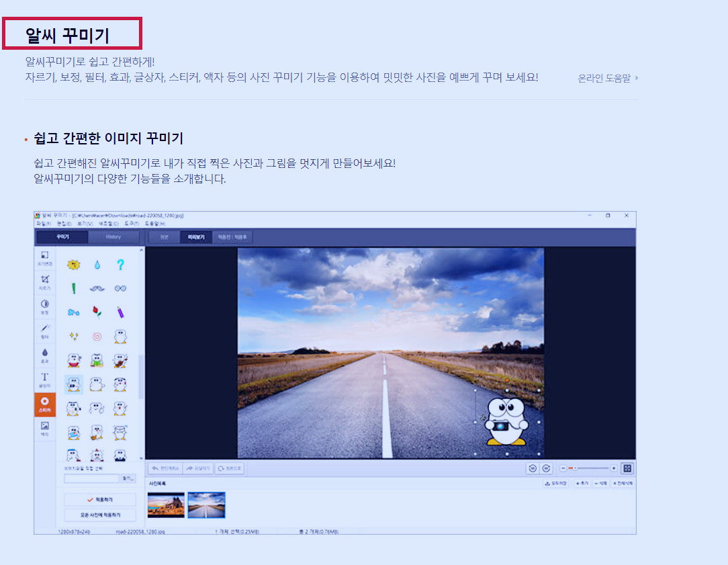Click the sticker list scroll down arrow
This screenshot has height=565, width=728.
(142, 458)
